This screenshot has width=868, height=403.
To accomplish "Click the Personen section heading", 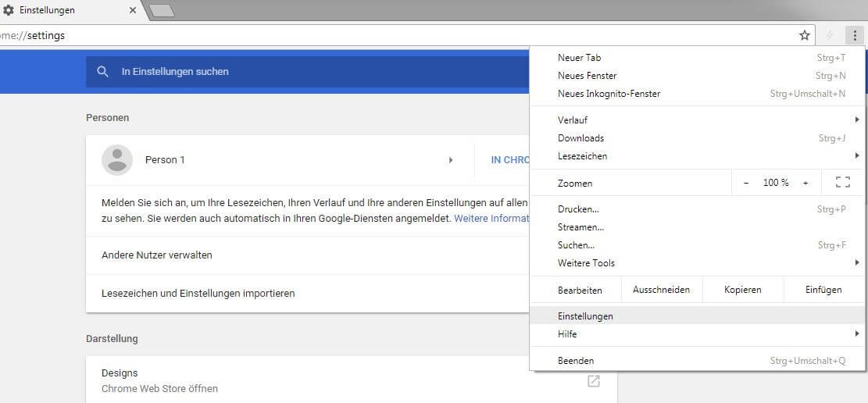I will pos(107,117).
